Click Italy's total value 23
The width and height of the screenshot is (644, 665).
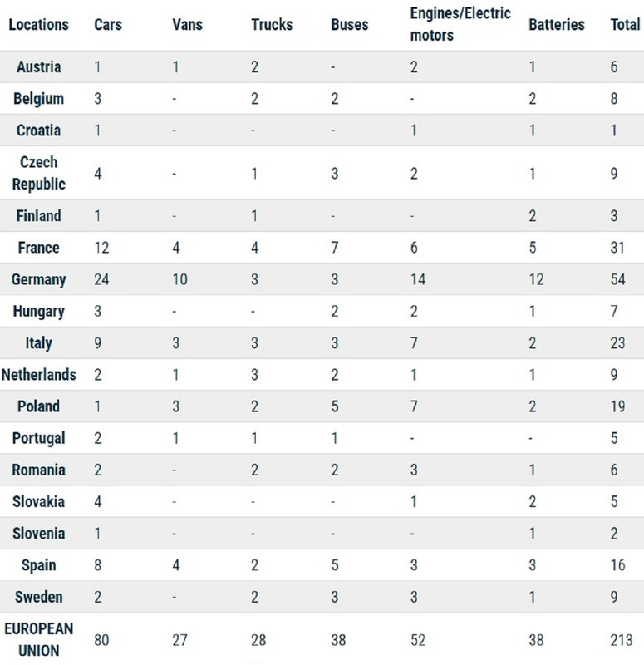(x=617, y=343)
